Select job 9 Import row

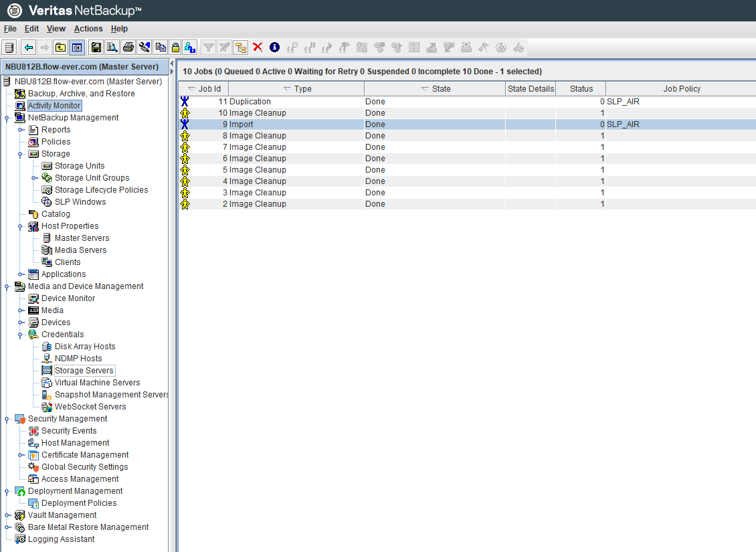[467, 124]
